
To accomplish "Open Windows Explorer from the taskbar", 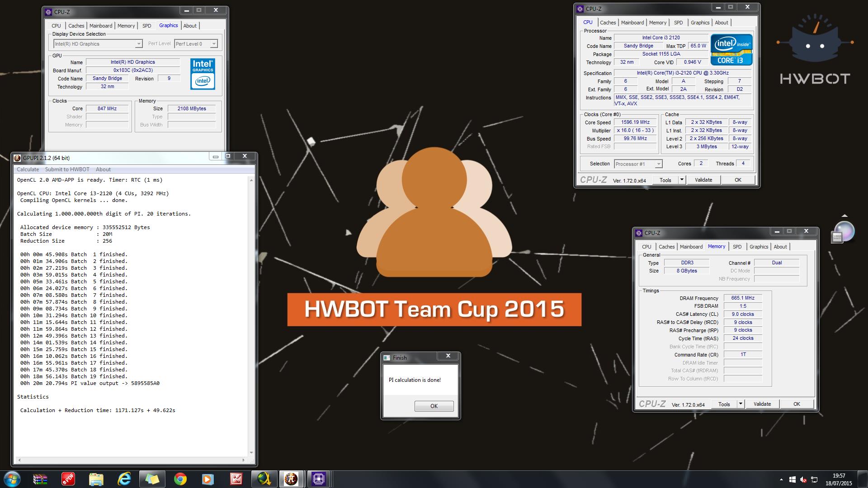I will click(x=96, y=479).
